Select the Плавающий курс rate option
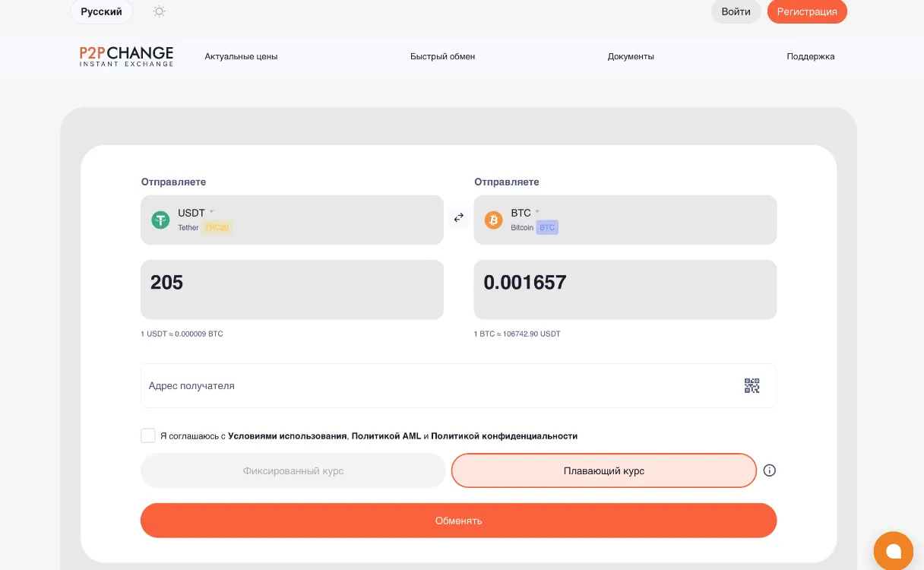The height and width of the screenshot is (570, 924). tap(604, 470)
